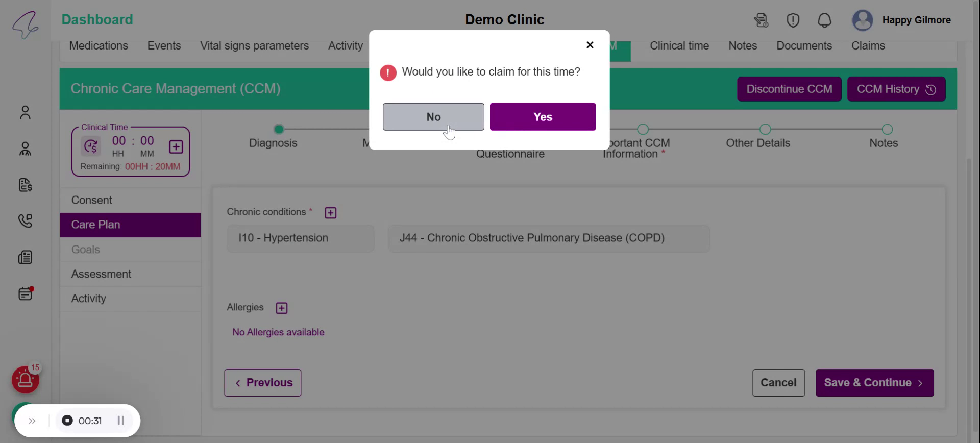Select J44 COPD condition entry

(x=549, y=238)
